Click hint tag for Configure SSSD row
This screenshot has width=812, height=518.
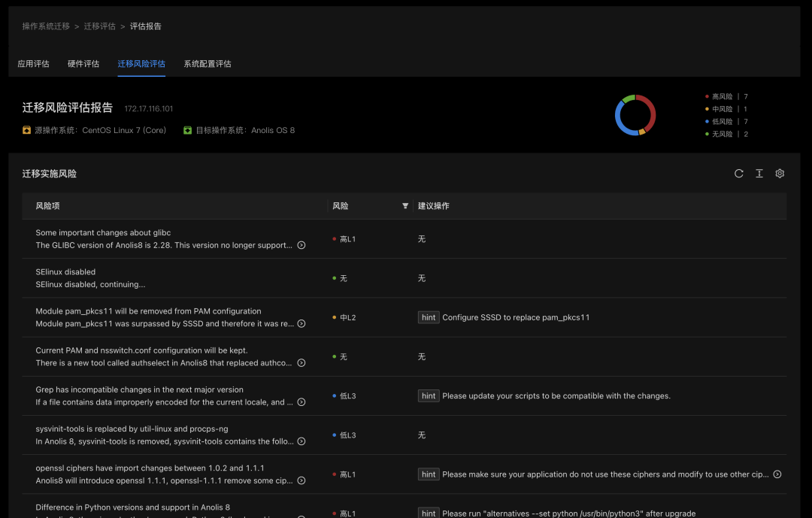coord(429,317)
